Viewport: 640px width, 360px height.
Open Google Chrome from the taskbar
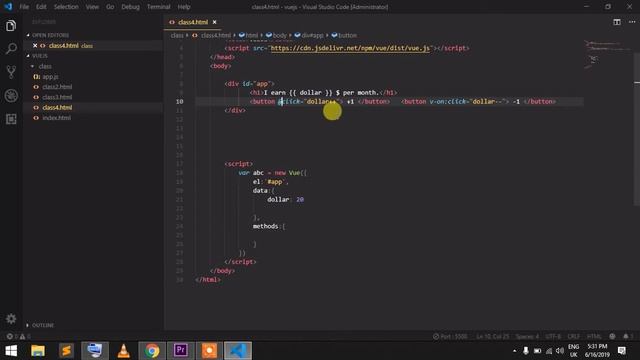tap(152, 351)
